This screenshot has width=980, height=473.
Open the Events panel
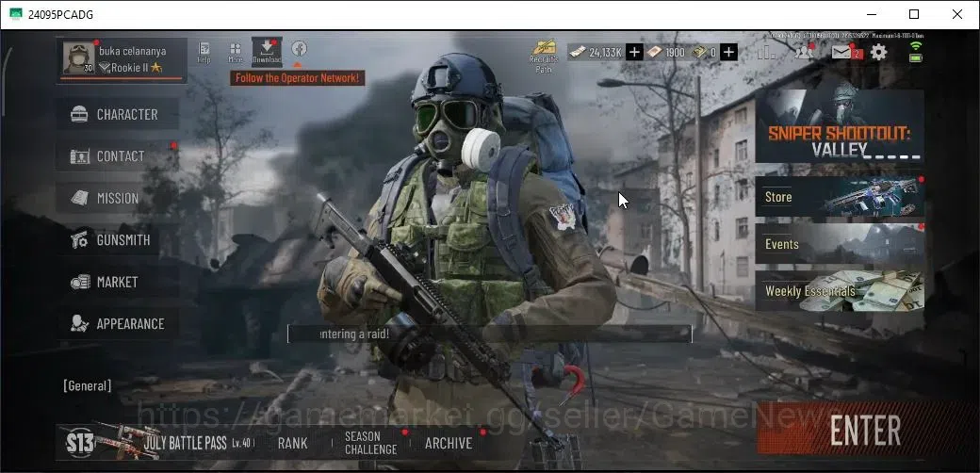tap(840, 244)
